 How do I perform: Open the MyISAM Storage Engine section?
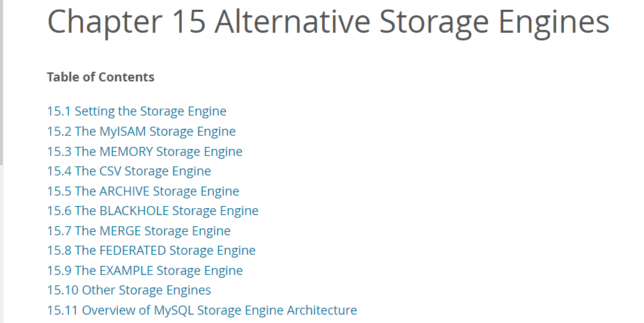pos(141,132)
